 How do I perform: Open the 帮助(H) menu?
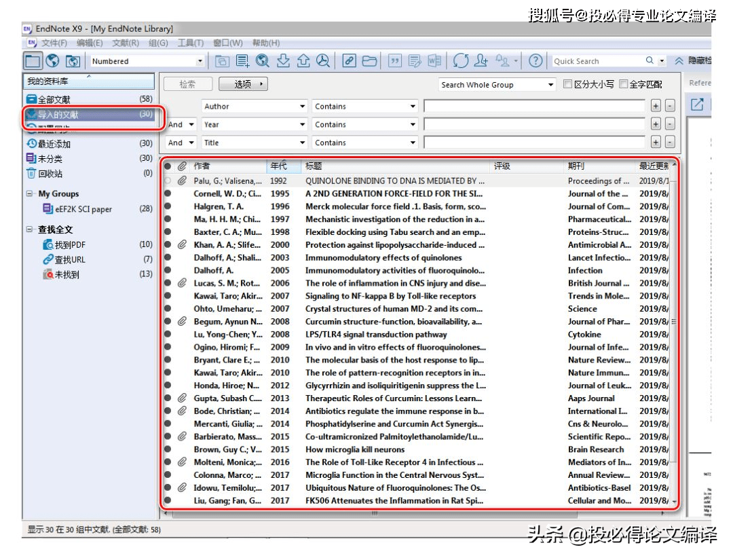266,43
